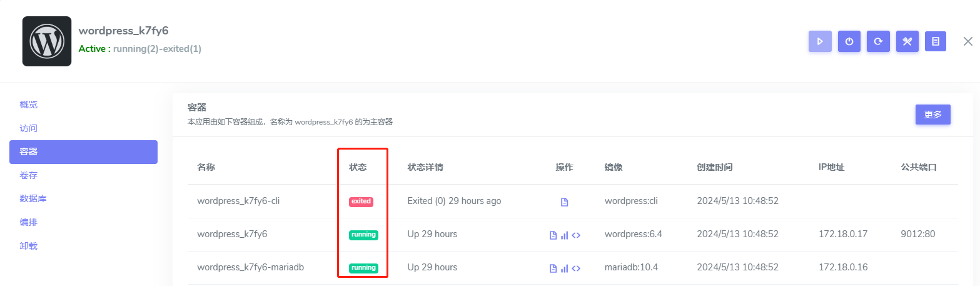
Task: Click the start (play) button in header
Action: tap(819, 41)
